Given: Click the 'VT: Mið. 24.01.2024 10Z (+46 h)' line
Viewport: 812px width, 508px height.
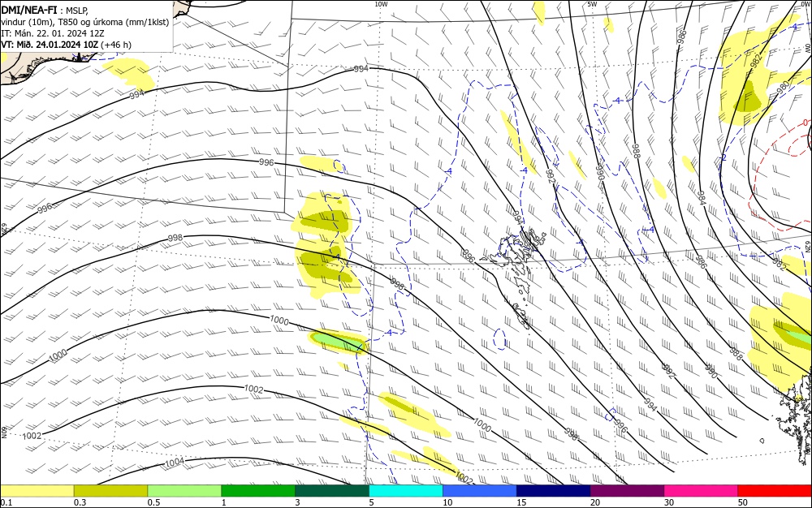Looking at the screenshot, I should click(67, 45).
